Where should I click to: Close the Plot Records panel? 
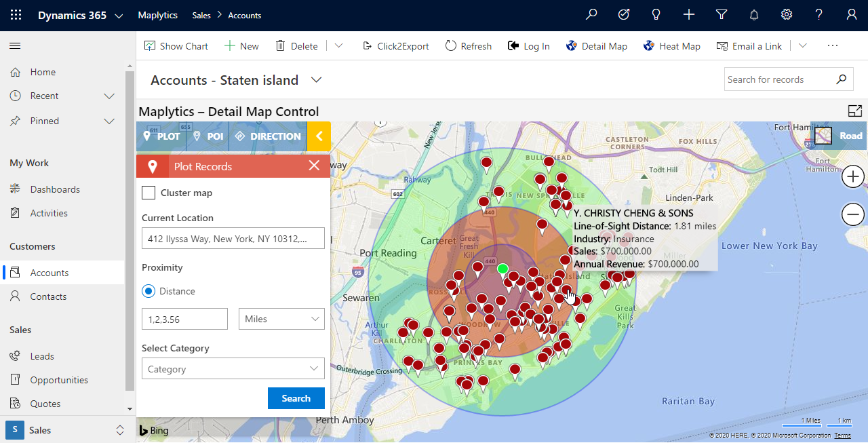(x=314, y=166)
